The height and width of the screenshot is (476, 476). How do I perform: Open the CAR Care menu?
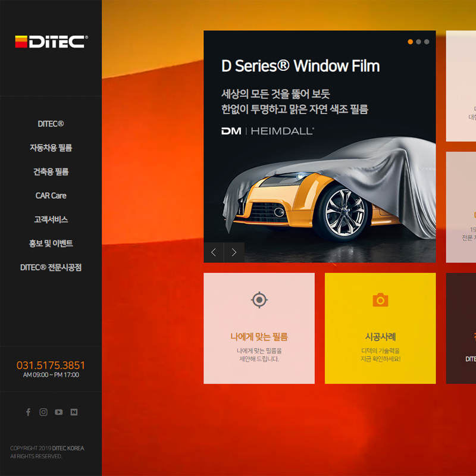click(51, 196)
